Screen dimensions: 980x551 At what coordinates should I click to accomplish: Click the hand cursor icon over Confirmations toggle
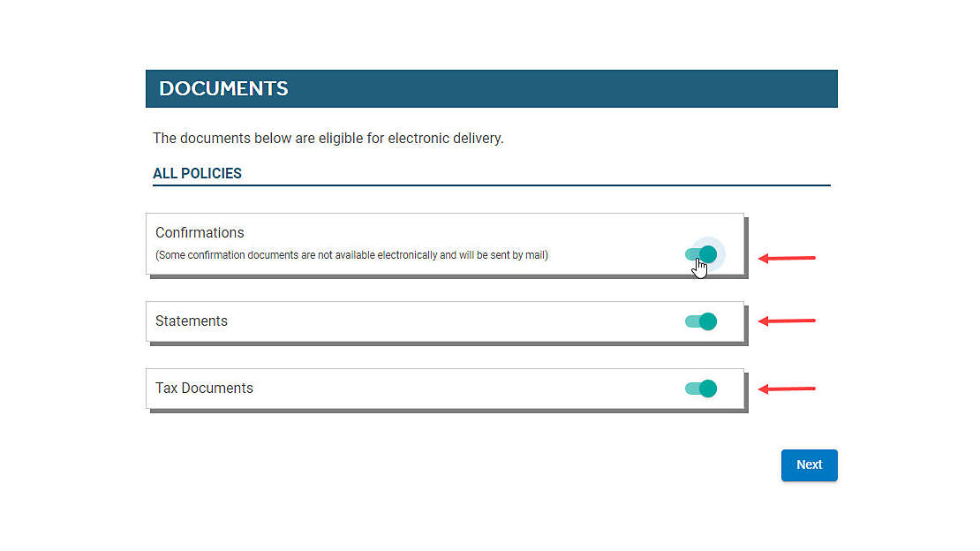tap(699, 268)
